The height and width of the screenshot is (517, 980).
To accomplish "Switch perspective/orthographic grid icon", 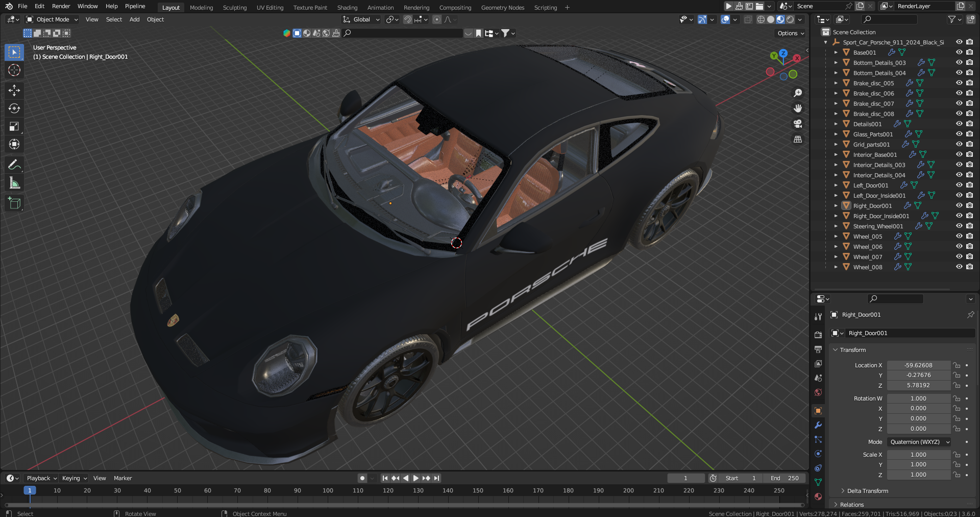I will tap(798, 139).
